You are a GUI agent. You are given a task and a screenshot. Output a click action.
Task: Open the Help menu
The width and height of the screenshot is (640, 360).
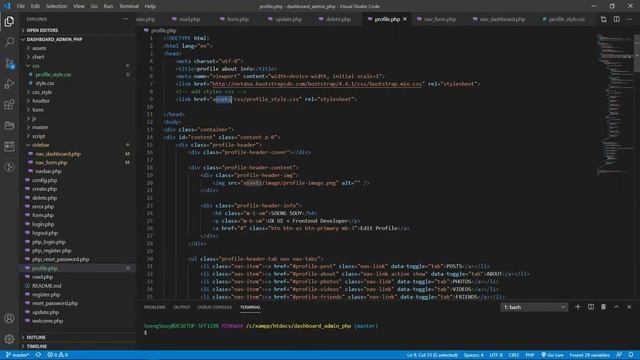[x=150, y=6]
